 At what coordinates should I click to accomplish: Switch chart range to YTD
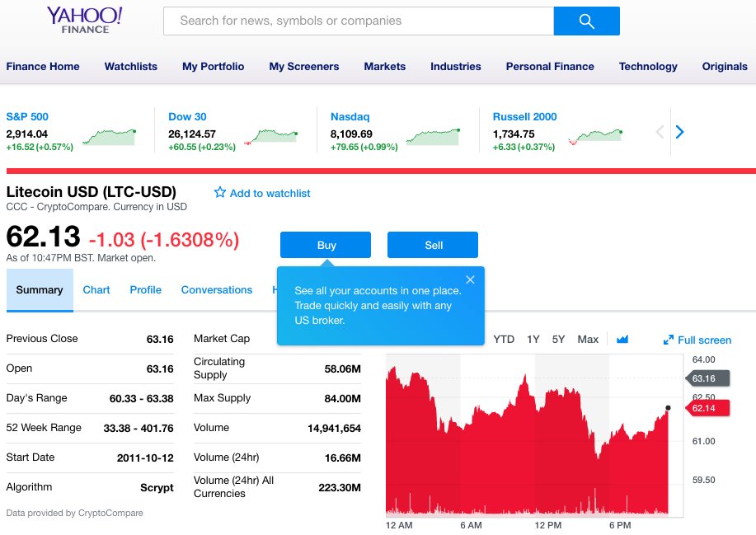[503, 339]
